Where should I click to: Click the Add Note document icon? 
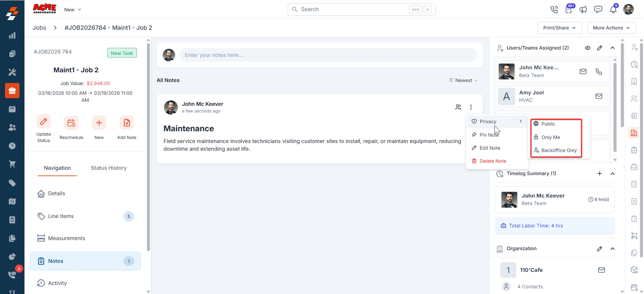point(127,123)
